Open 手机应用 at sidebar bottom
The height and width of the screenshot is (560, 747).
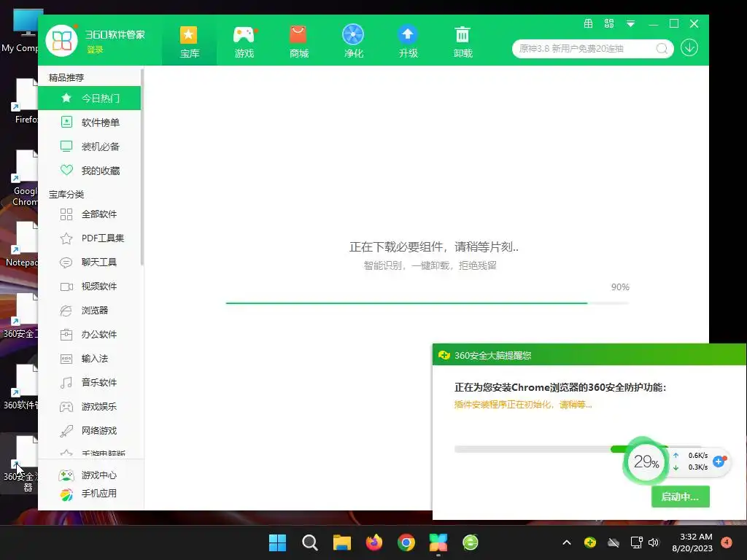(88, 494)
